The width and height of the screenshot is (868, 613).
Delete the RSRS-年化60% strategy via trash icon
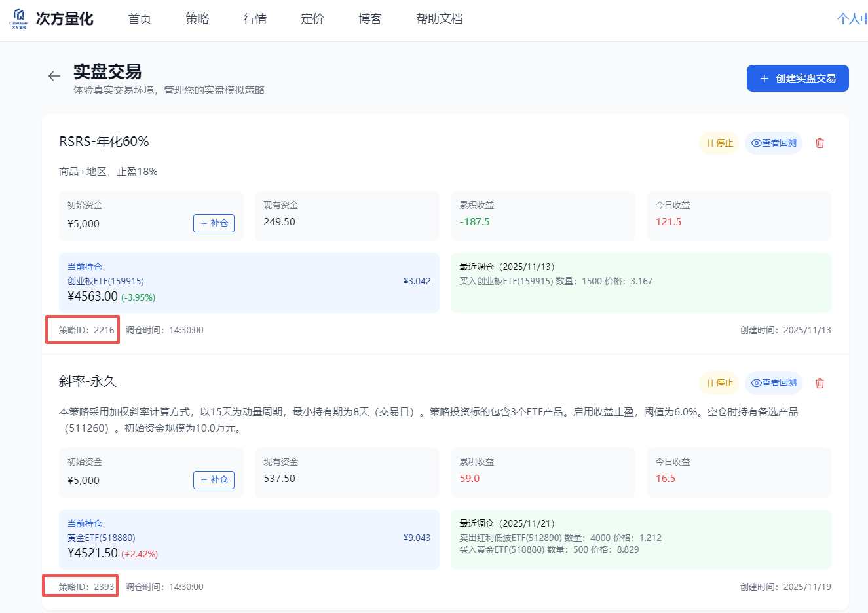(819, 143)
